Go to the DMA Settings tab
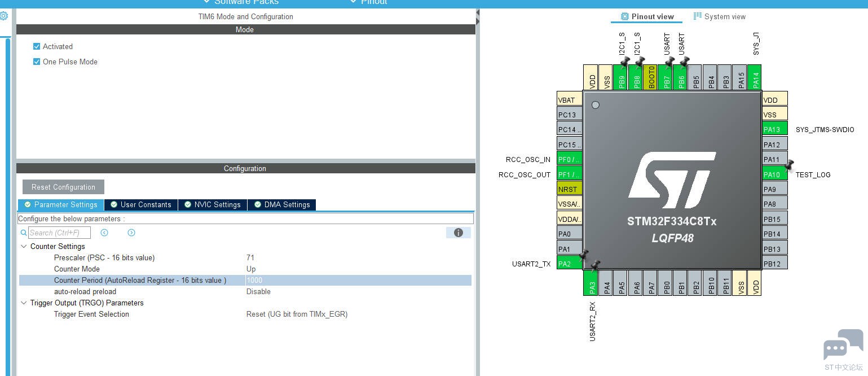The width and height of the screenshot is (868, 376). click(282, 204)
